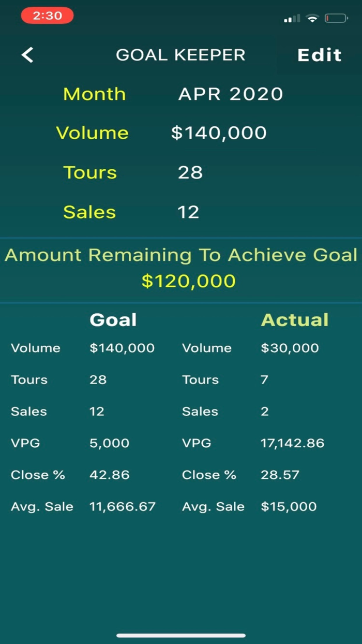Tap the Amount Remaining banner
362x644 pixels.
(181, 255)
